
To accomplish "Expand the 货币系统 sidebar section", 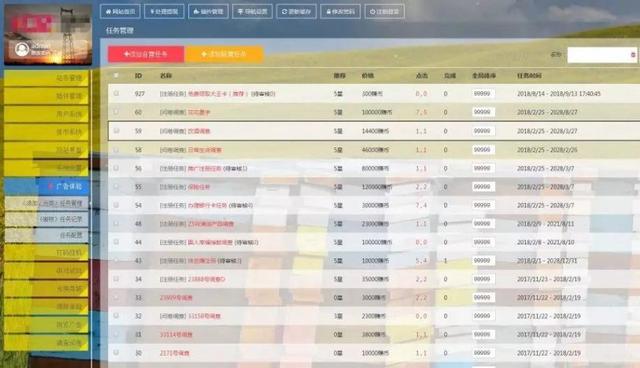I will pos(46,132).
